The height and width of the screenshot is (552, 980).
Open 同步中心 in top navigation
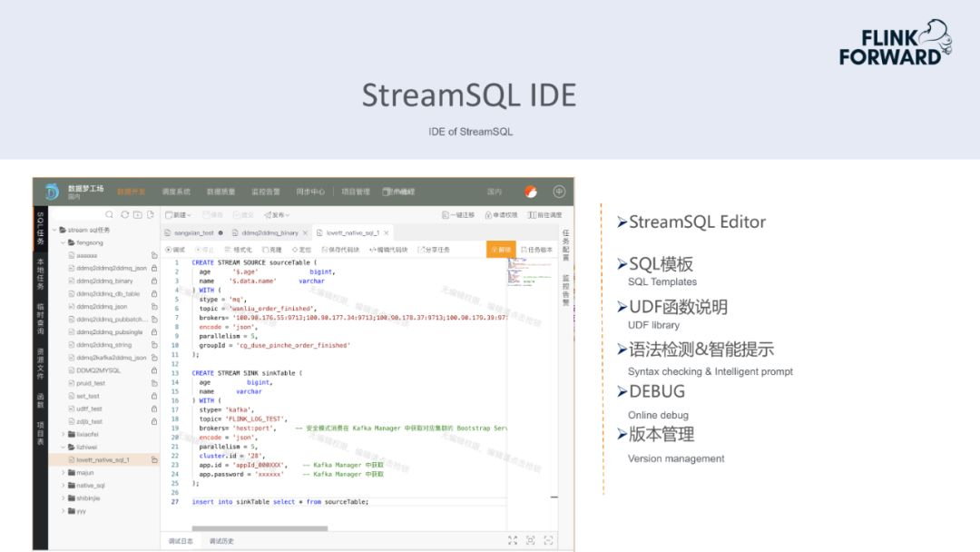pyautogui.click(x=310, y=192)
